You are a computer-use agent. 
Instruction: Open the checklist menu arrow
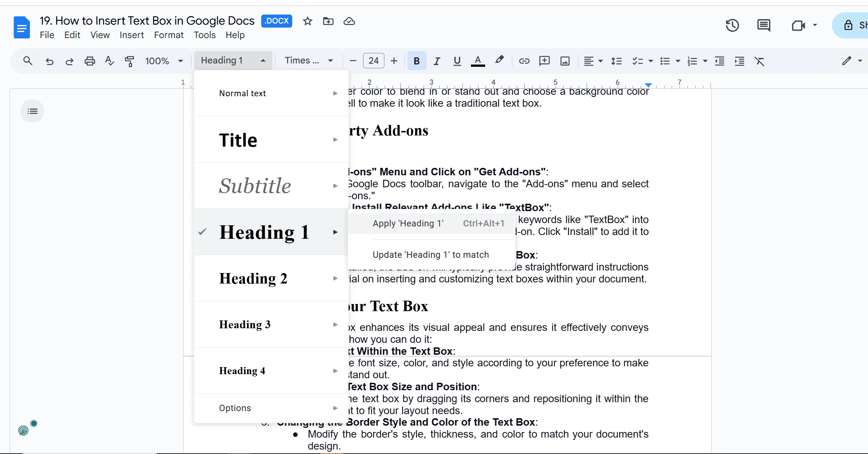651,61
